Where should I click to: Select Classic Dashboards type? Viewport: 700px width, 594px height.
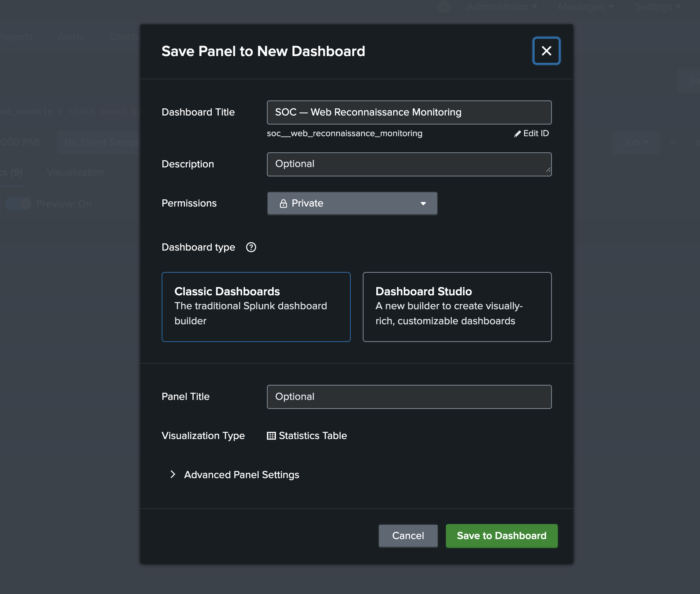click(256, 307)
